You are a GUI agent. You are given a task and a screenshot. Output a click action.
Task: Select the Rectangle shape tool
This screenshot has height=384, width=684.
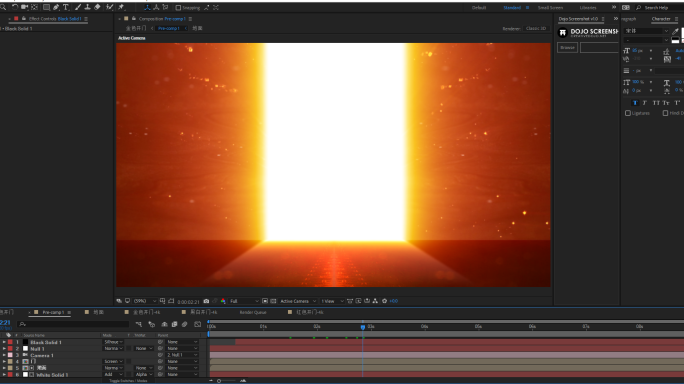(46, 7)
